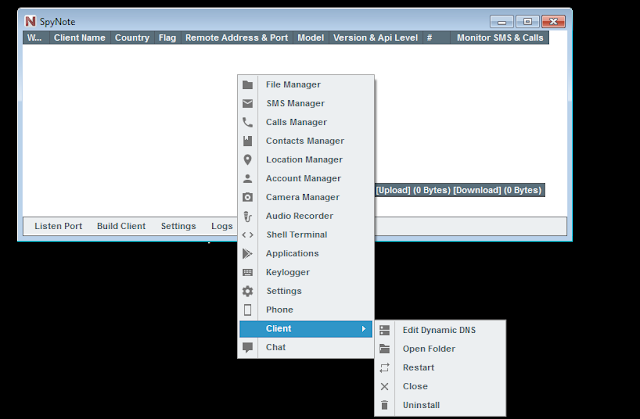Click the # column header
This screenshot has width=640, height=419.
pyautogui.click(x=436, y=38)
